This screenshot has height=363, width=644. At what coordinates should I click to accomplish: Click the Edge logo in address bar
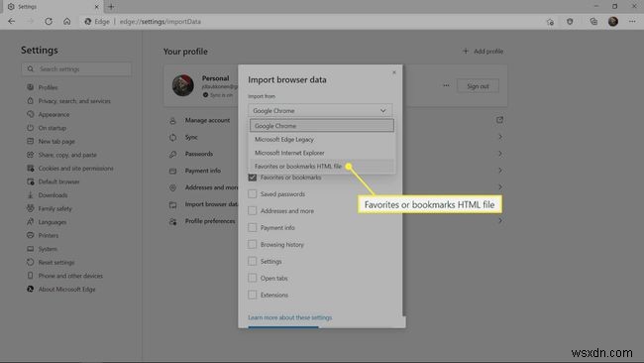click(x=87, y=22)
